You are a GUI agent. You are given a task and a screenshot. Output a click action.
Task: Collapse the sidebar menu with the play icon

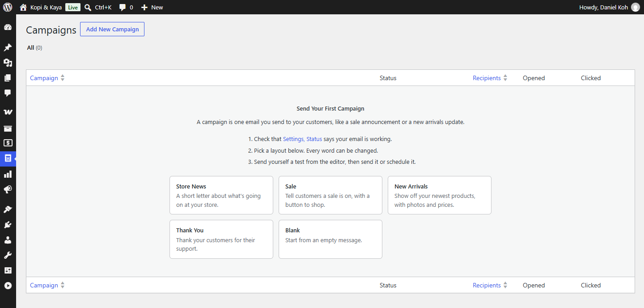[x=8, y=286]
